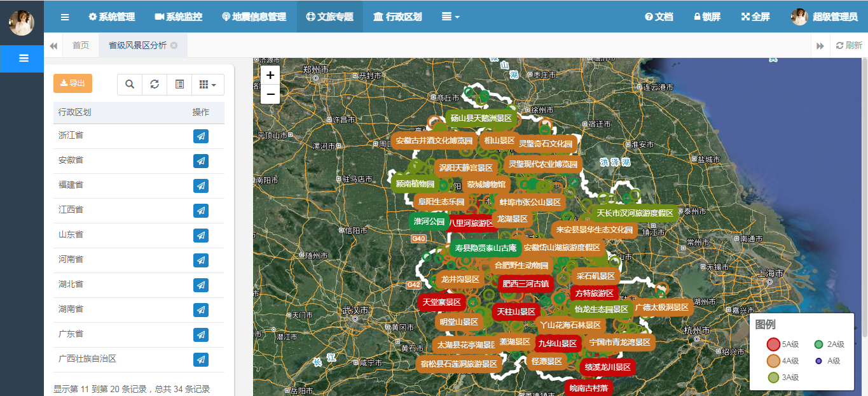Locate 福建省 with its paper-plane icon
Viewport: 868px width, 396px height.
pyautogui.click(x=201, y=186)
